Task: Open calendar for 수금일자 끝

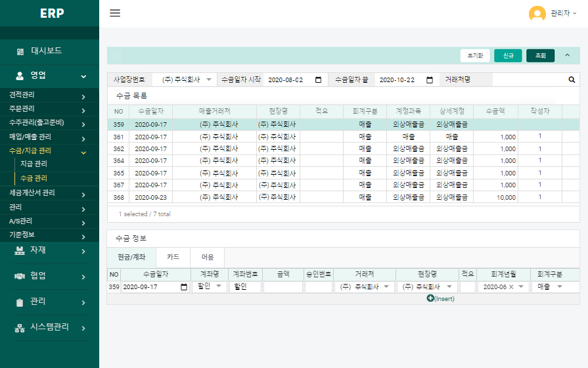Action: 430,80
